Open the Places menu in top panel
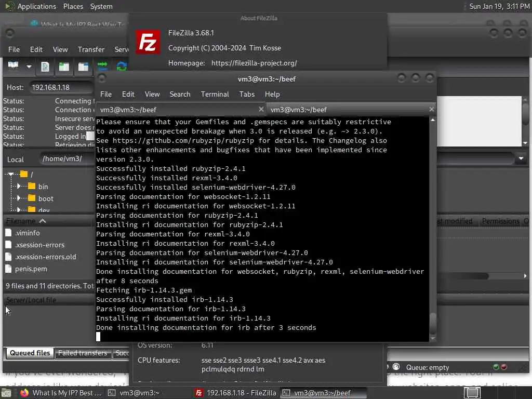The width and height of the screenshot is (532, 399). tap(73, 6)
